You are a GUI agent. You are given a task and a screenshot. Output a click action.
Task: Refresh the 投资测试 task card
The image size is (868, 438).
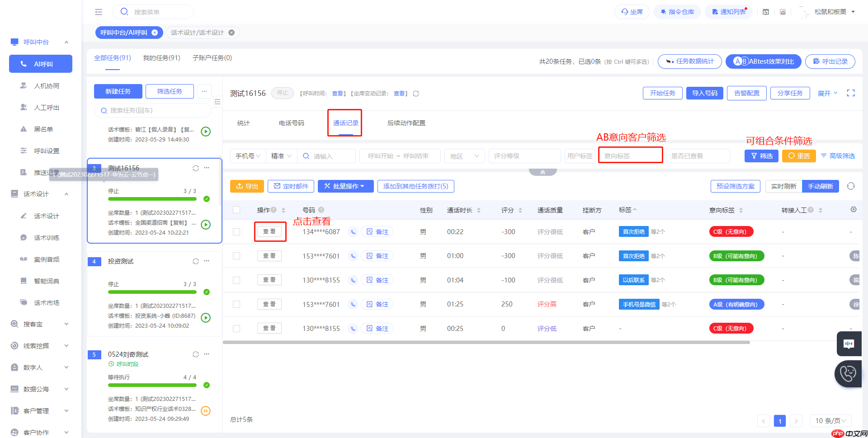pyautogui.click(x=196, y=261)
